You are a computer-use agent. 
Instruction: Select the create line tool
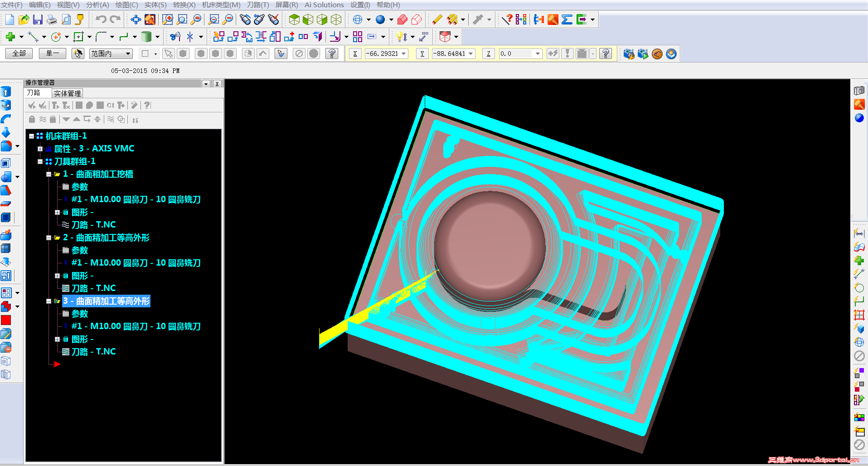(33, 37)
